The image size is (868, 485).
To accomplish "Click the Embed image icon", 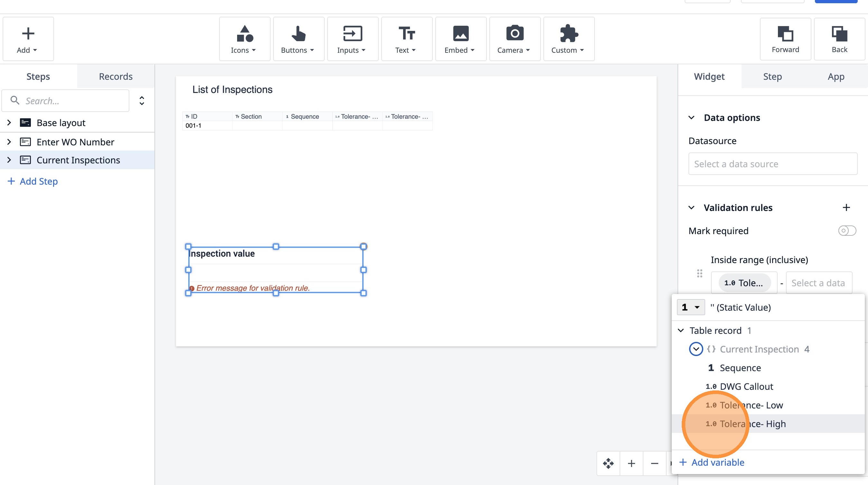I will click(460, 34).
